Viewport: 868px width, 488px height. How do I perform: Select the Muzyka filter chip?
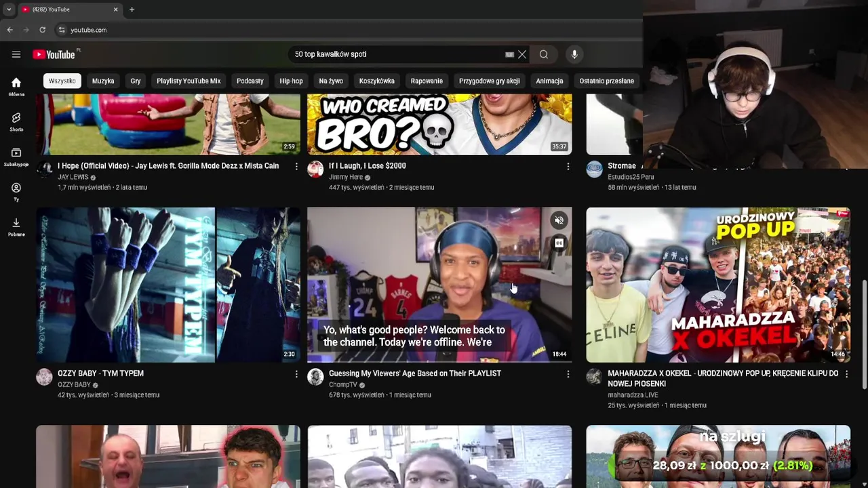(x=103, y=81)
